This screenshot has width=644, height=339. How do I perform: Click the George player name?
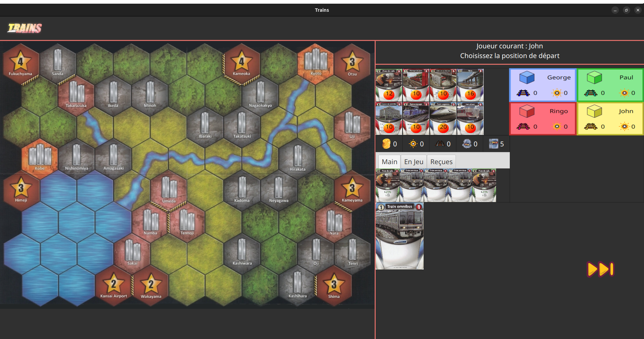tap(559, 78)
